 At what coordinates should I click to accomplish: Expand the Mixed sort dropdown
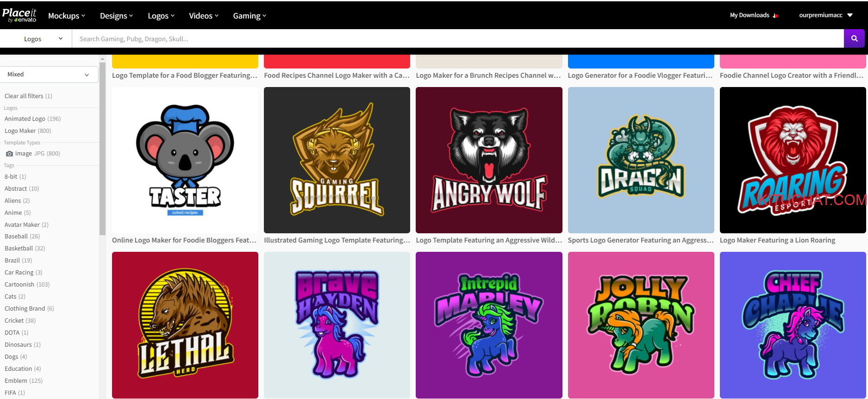(49, 75)
